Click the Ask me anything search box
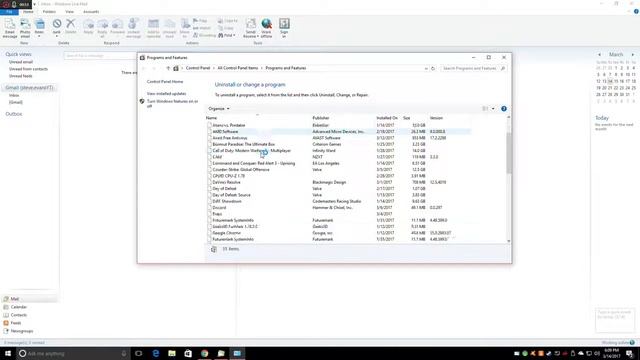The image size is (640, 360). pyautogui.click(x=72, y=353)
